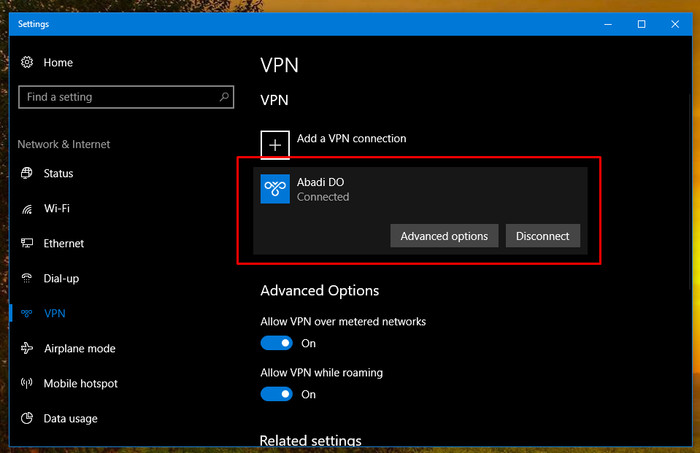The width and height of the screenshot is (700, 453).
Task: Go to Mobile hotspot settings page
Action: click(80, 383)
